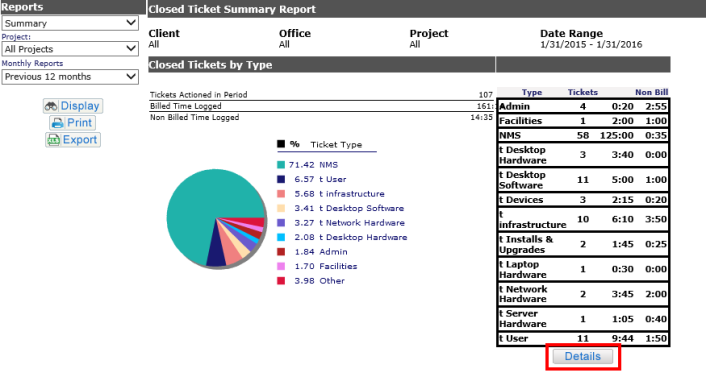706x377 pixels.
Task: Click the t User navy legend swatch
Action: coord(281,179)
